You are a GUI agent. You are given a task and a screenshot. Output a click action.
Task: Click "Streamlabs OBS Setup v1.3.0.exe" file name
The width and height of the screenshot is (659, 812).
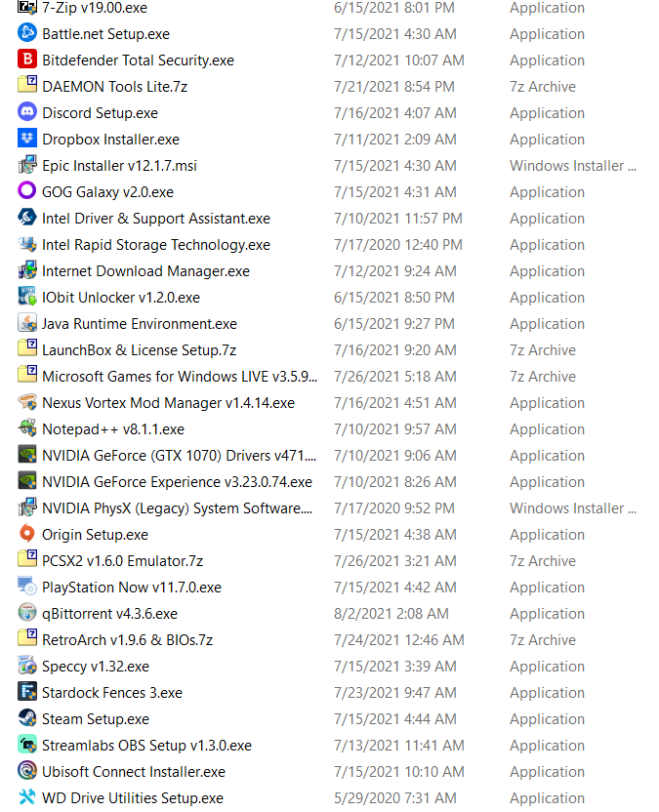click(x=146, y=747)
